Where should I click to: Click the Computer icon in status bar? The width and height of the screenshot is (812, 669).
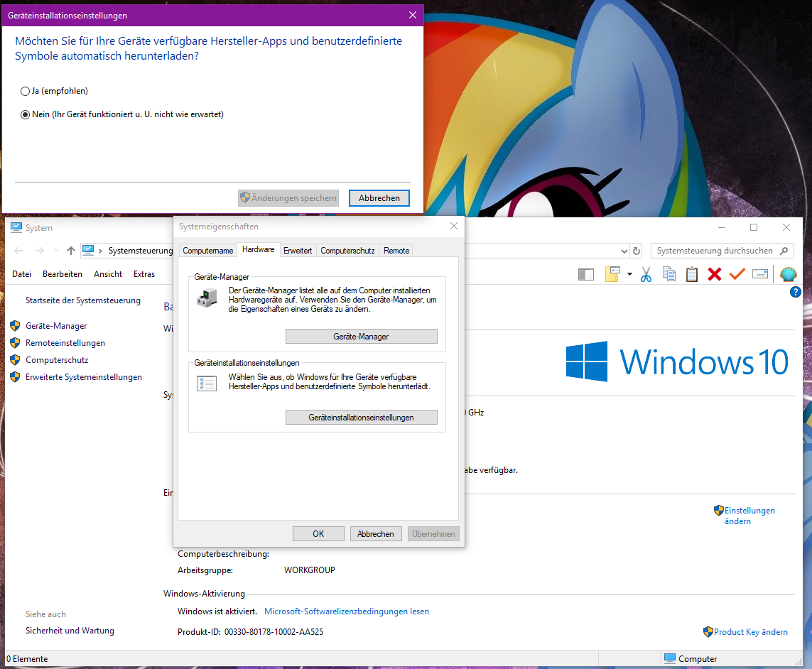coord(670,658)
